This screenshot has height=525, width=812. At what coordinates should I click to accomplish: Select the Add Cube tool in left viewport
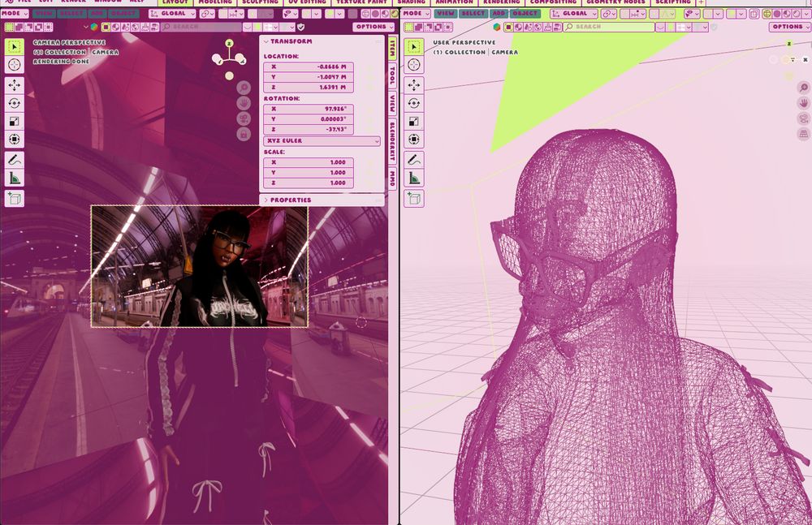click(14, 198)
